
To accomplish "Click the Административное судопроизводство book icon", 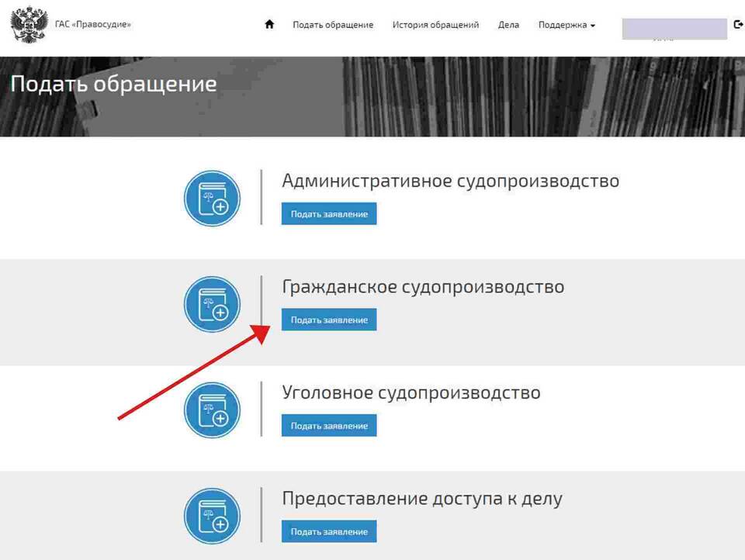I will (213, 198).
